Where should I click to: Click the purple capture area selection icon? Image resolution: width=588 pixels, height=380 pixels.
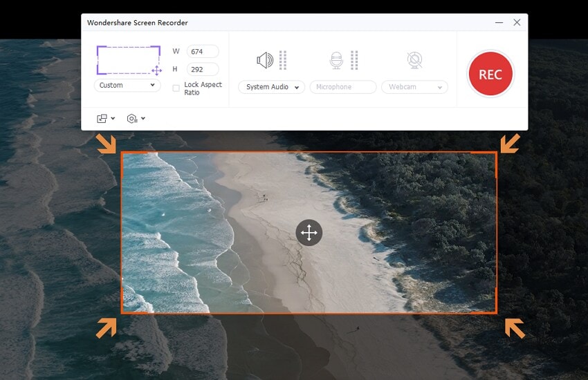tap(129, 60)
